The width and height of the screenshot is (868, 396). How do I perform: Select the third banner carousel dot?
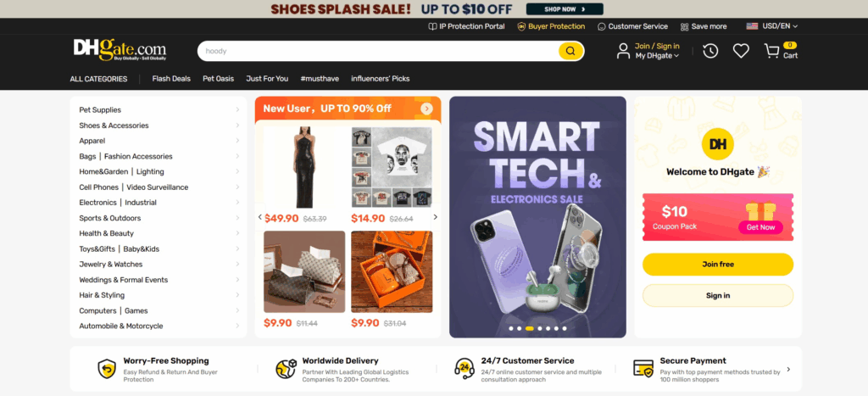pos(530,328)
